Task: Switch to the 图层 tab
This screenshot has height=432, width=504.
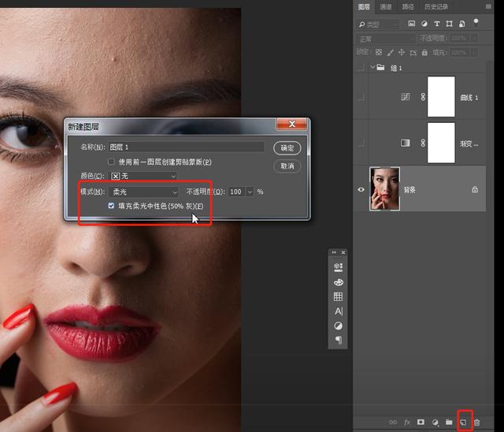Action: [364, 7]
